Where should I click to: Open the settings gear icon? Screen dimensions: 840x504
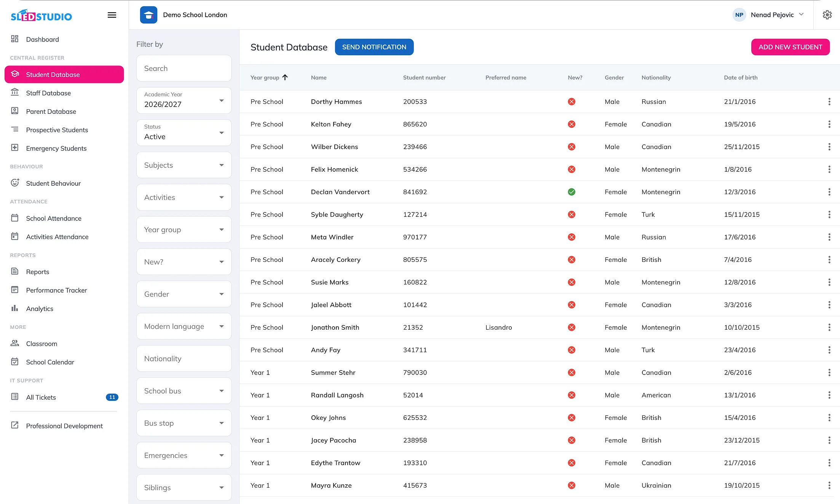[x=827, y=15]
